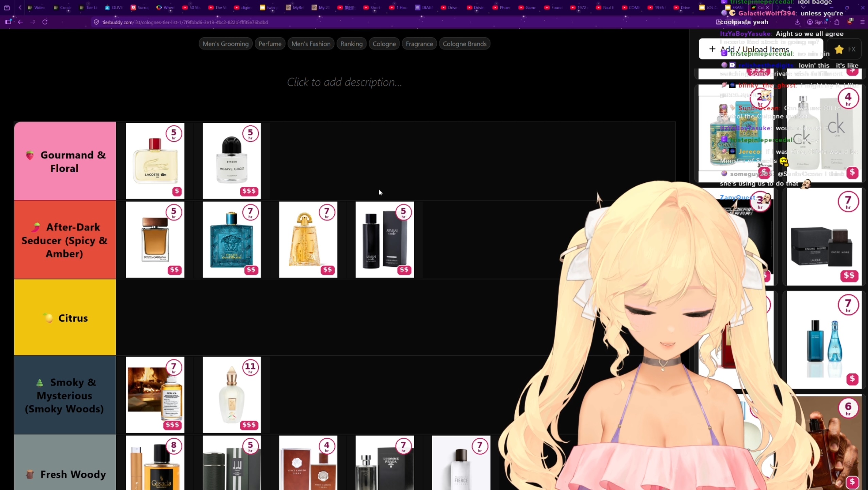Image resolution: width=868 pixels, height=490 pixels.
Task: Click the site security shield icon
Action: (96, 22)
